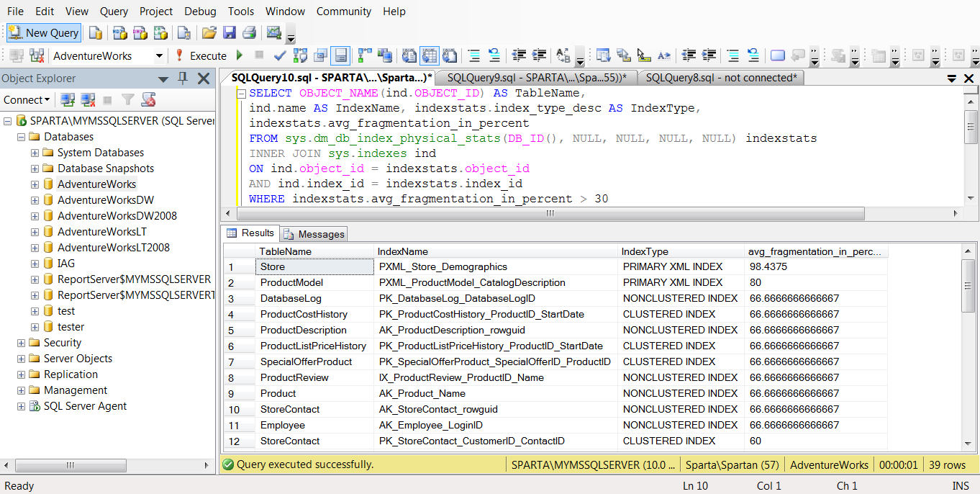The width and height of the screenshot is (980, 494).
Task: Parse query with the blue checkmark icon
Action: coord(280,55)
